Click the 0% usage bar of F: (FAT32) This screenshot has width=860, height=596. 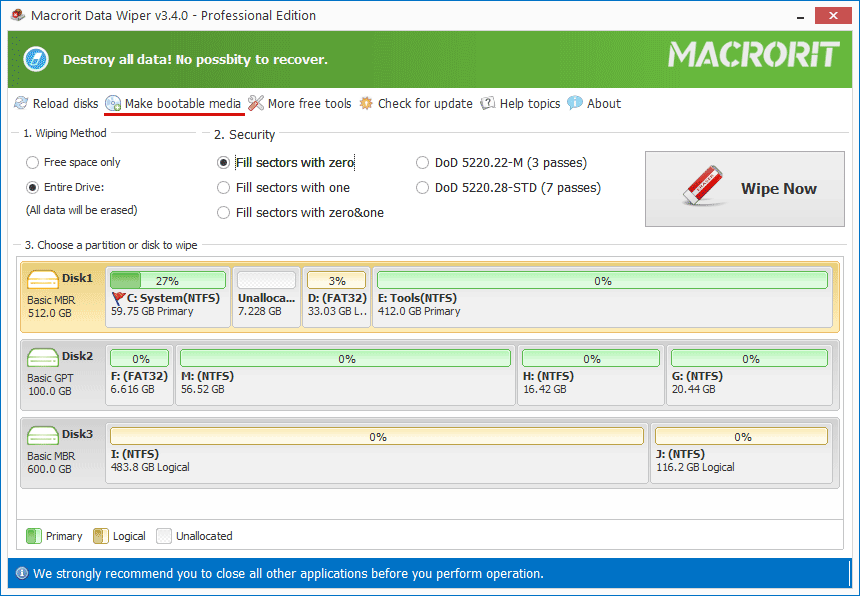[139, 359]
